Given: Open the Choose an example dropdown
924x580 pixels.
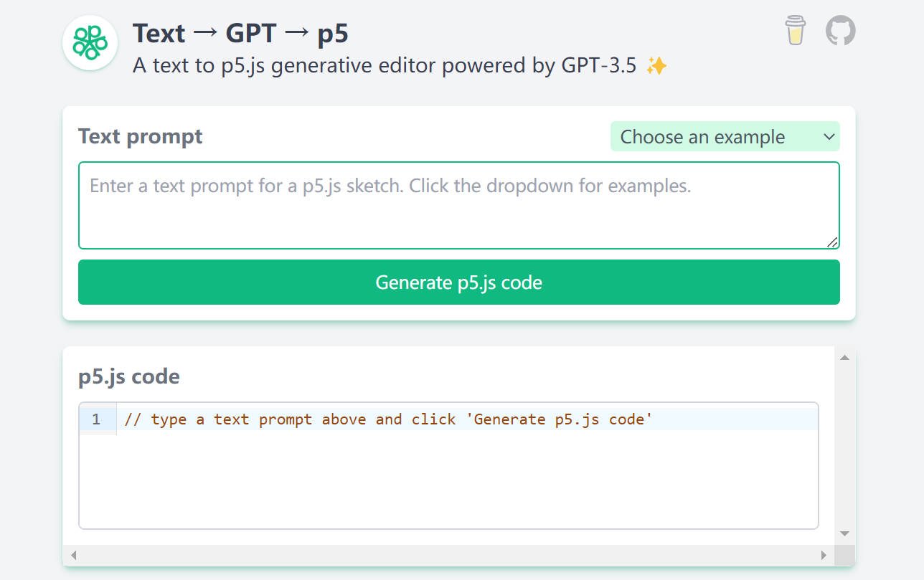Looking at the screenshot, I should [x=725, y=136].
